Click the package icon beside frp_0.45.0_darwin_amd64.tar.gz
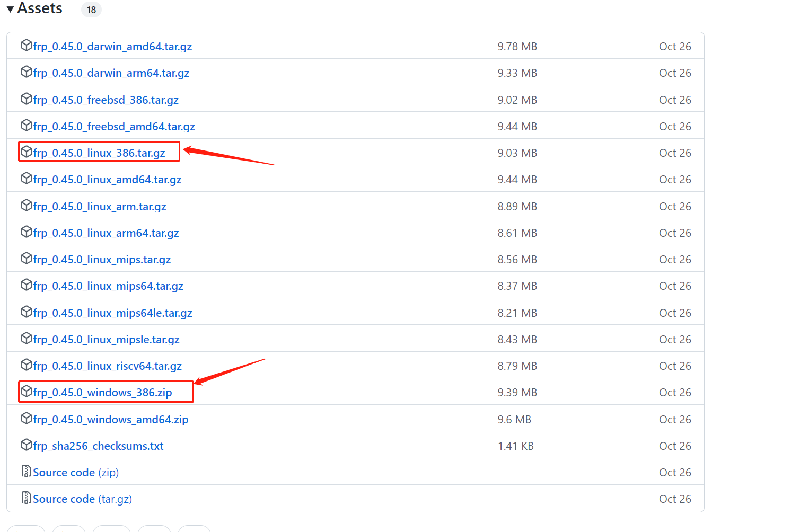 pos(27,45)
